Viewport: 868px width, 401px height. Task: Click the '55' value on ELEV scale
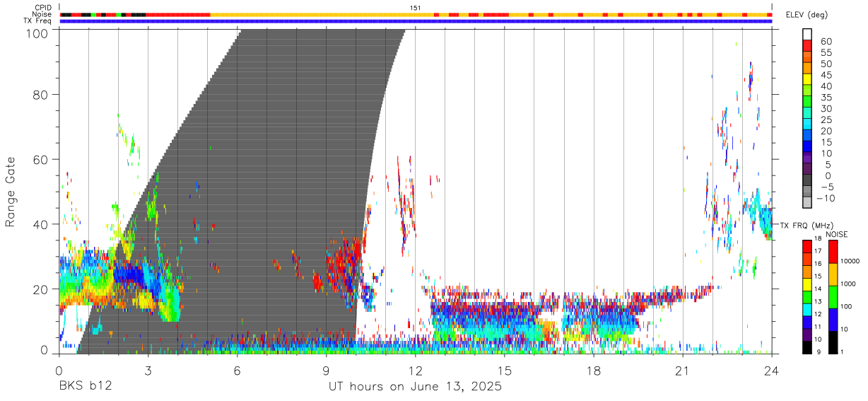click(825, 52)
